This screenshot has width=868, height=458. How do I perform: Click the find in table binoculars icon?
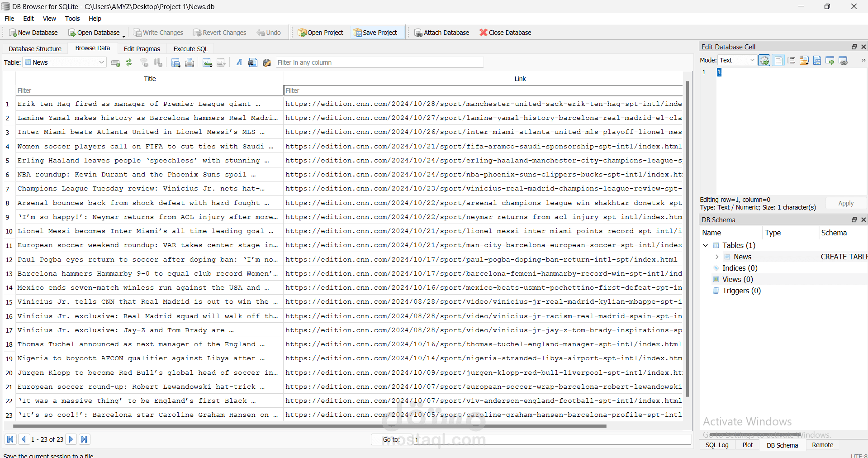coord(252,62)
